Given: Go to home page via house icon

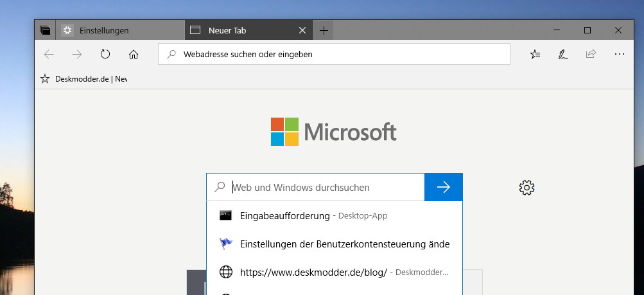Looking at the screenshot, I should (134, 54).
